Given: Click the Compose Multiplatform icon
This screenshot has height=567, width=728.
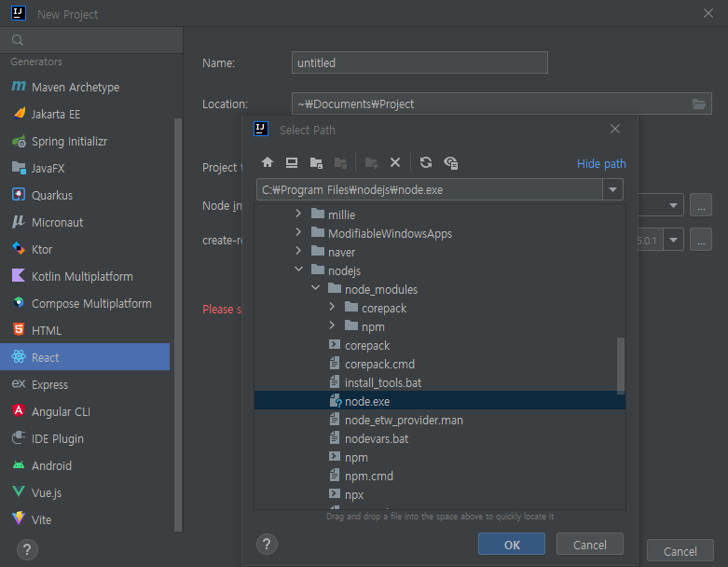Looking at the screenshot, I should click(x=18, y=302).
